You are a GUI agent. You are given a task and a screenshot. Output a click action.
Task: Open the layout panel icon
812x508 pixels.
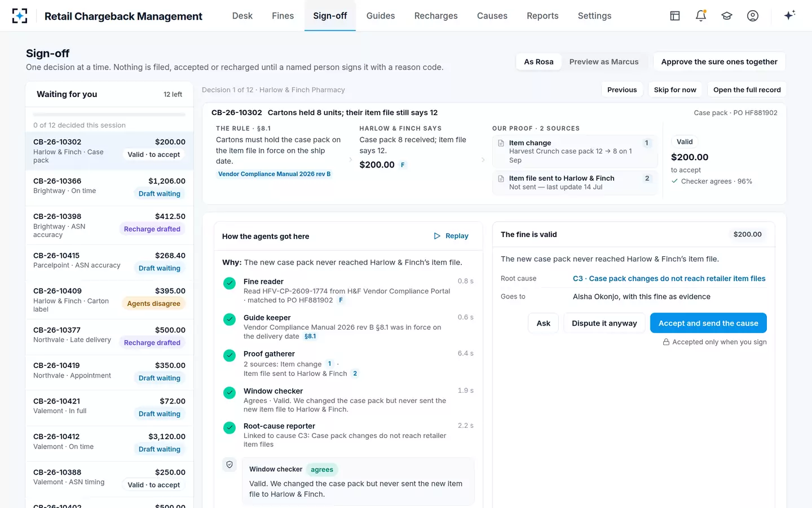(x=675, y=16)
